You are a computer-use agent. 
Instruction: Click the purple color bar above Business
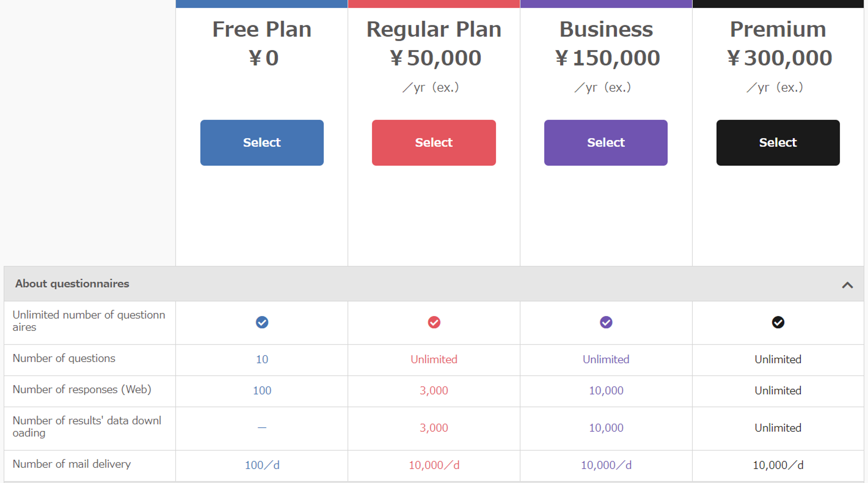pos(606,4)
